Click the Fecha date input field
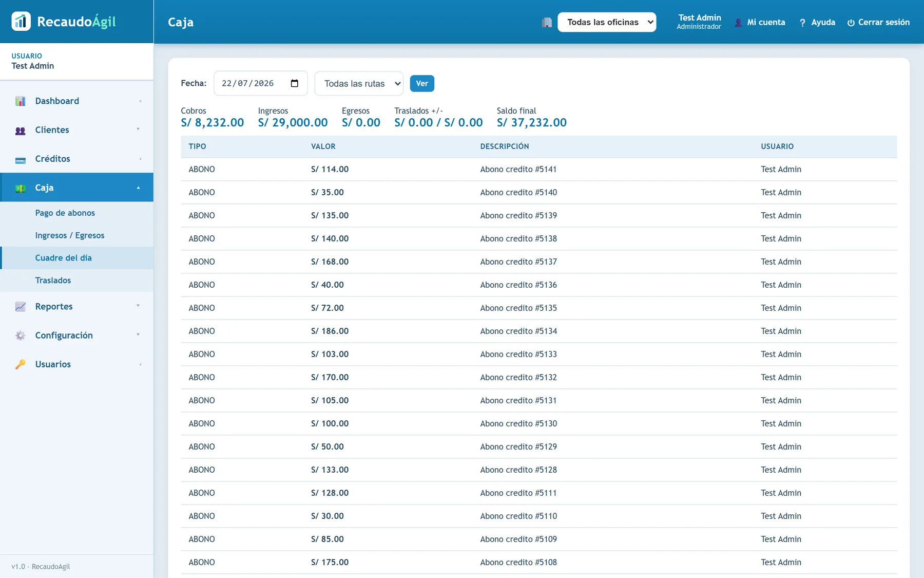Image resolution: width=924 pixels, height=578 pixels. tap(260, 83)
